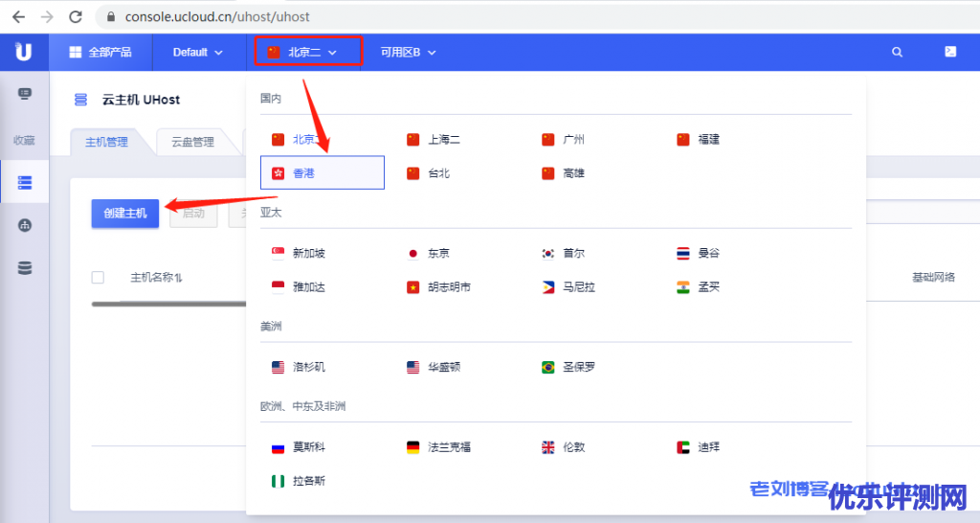The image size is (980, 523).
Task: Click the database sidebar icon
Action: 25,268
